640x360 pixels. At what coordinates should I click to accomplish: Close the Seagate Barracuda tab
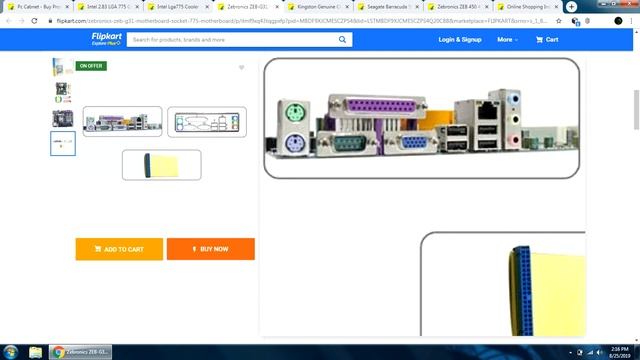[417, 7]
